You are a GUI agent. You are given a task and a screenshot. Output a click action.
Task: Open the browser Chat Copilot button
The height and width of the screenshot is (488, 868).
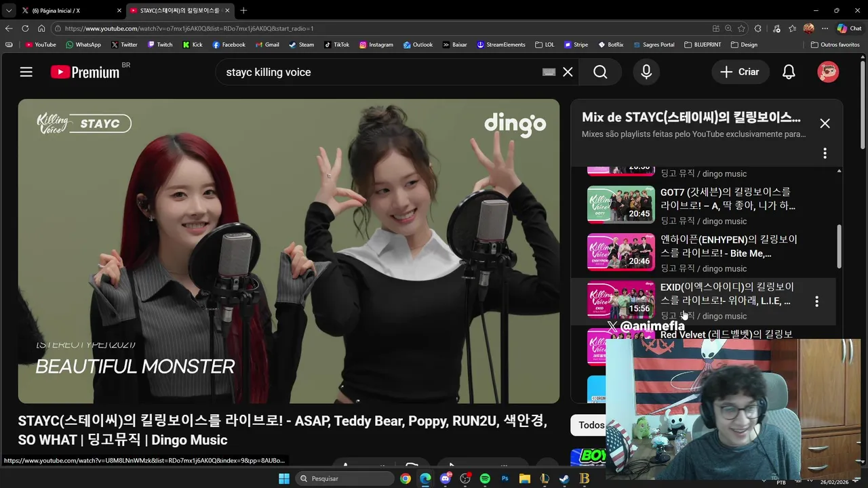pos(849,28)
